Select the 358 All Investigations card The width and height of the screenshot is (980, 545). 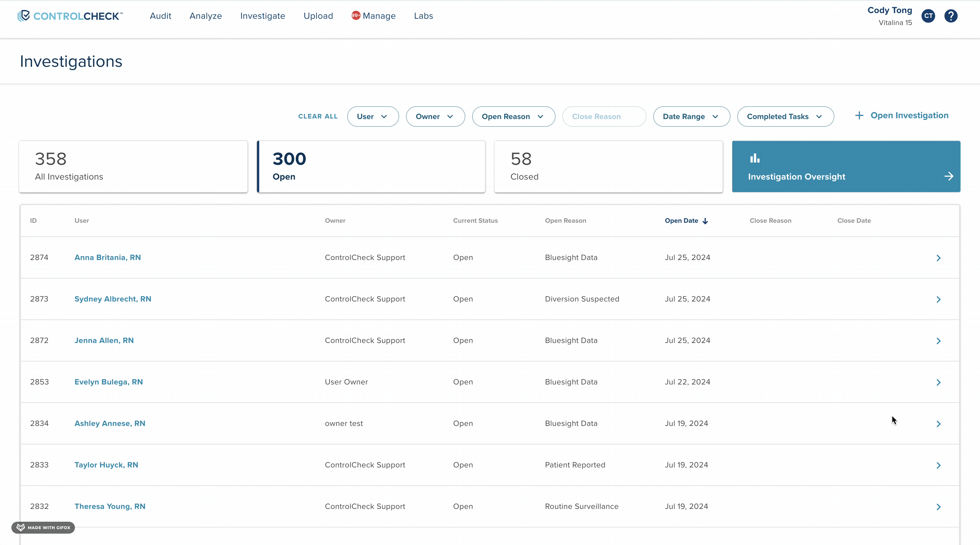pyautogui.click(x=133, y=167)
